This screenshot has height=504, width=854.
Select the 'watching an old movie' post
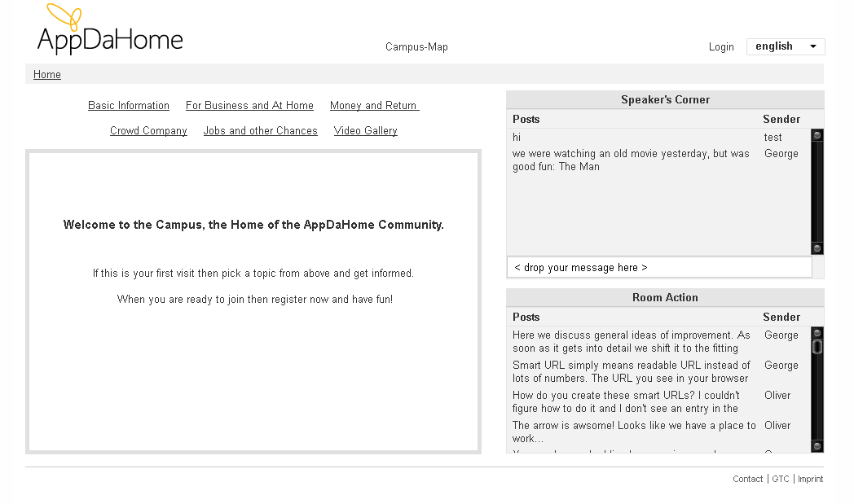632,160
